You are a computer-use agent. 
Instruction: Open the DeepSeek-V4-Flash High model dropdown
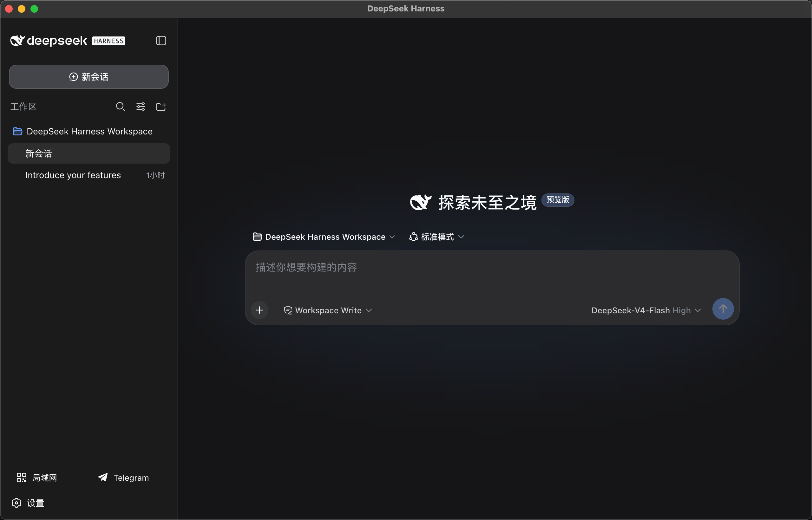(646, 310)
